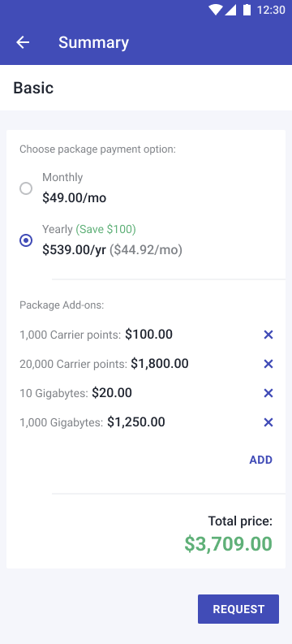The width and height of the screenshot is (292, 644).
Task: Tap the Package Add-ons section label
Action: (62, 305)
